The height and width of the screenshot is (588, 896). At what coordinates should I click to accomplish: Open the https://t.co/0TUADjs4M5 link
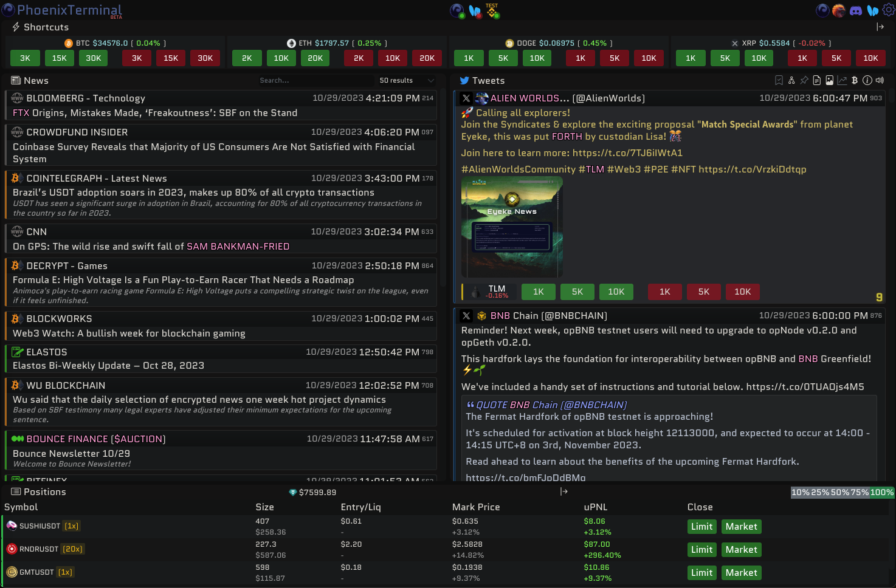[x=805, y=387]
